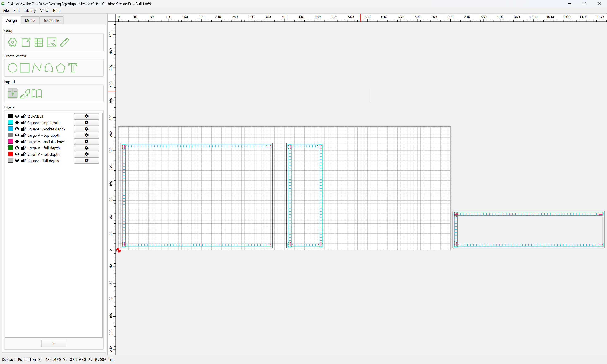Image resolution: width=607 pixels, height=364 pixels.
Task: Select the Square - top depth layer name
Action: [43, 123]
